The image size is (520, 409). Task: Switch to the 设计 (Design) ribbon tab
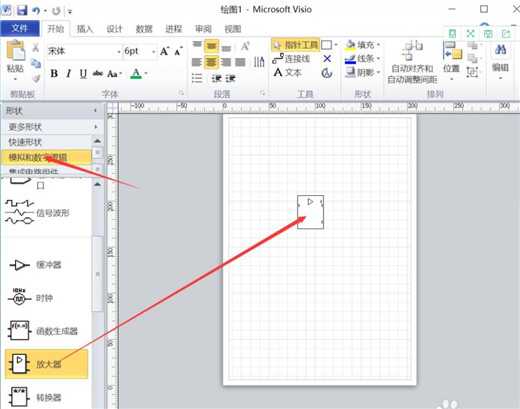click(x=114, y=29)
